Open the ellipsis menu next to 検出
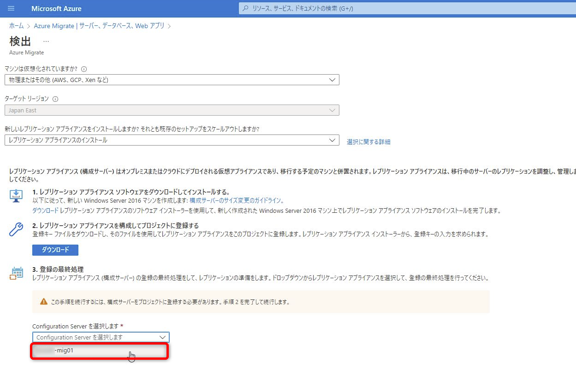Screen dimensions: 576x392 [46, 41]
